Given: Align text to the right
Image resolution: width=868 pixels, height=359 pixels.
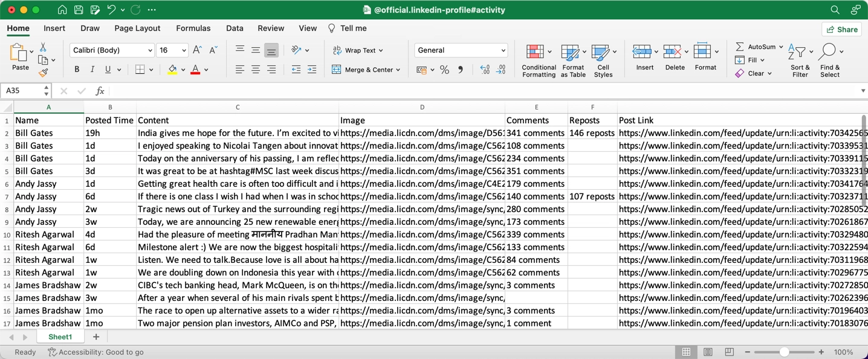Looking at the screenshot, I should tap(271, 70).
